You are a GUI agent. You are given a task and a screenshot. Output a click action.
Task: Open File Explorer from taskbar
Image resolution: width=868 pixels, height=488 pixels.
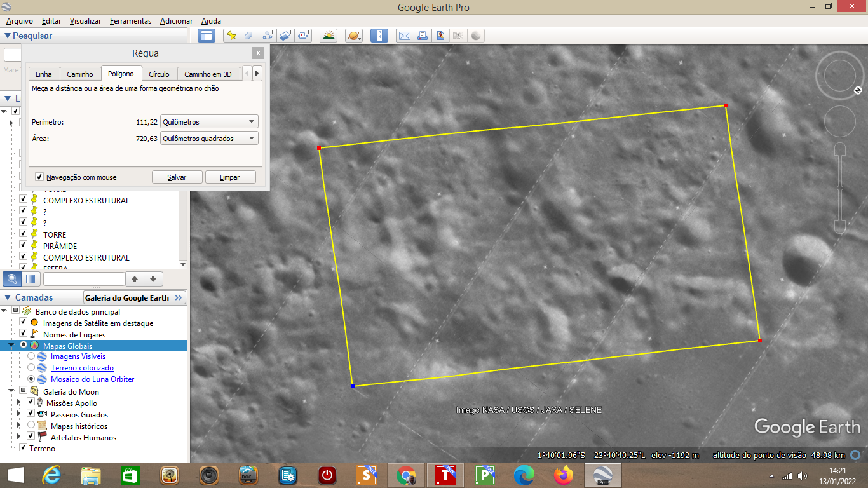pos(91,475)
